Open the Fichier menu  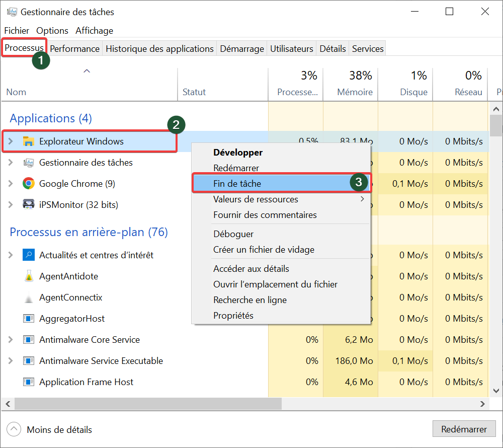[x=17, y=31]
